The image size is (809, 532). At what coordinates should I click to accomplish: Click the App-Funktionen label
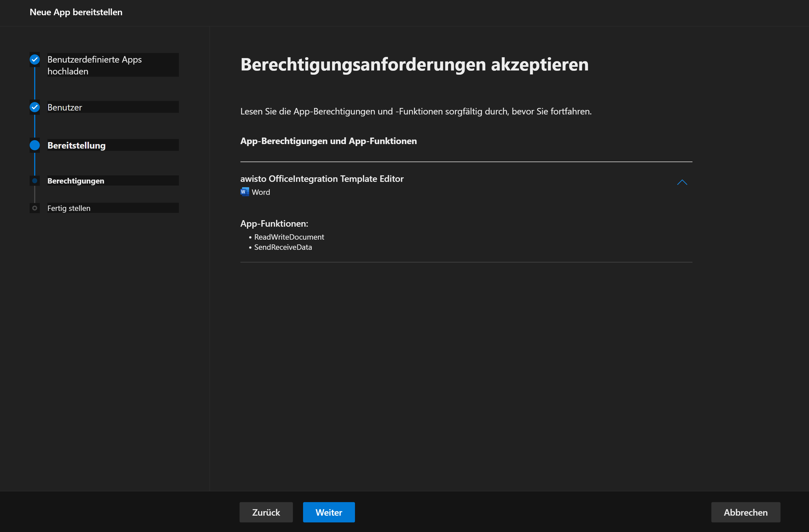[x=274, y=224]
